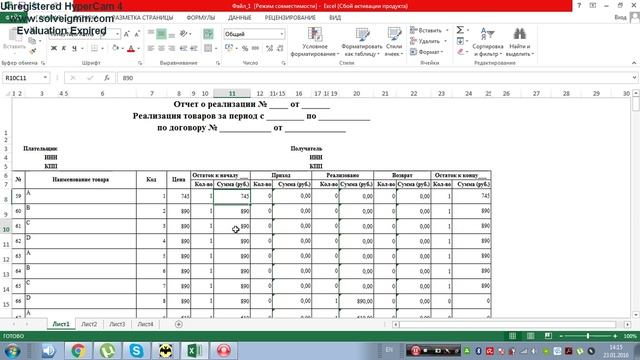This screenshot has width=640, height=360.
Task: Decrease indent
Action: click(x=183, y=49)
